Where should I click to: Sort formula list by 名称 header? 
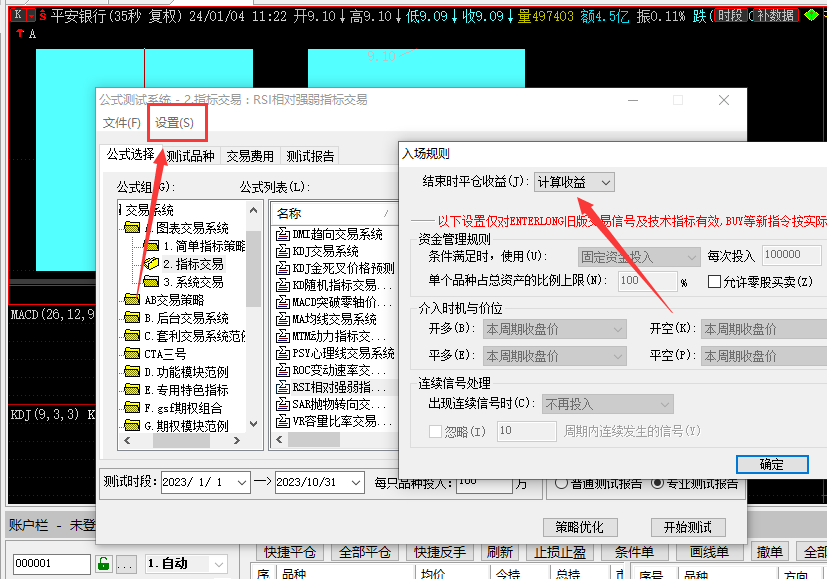click(x=333, y=214)
